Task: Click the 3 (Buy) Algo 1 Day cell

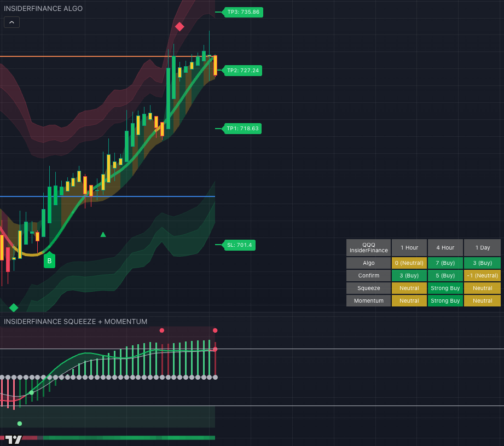Action: click(x=482, y=263)
